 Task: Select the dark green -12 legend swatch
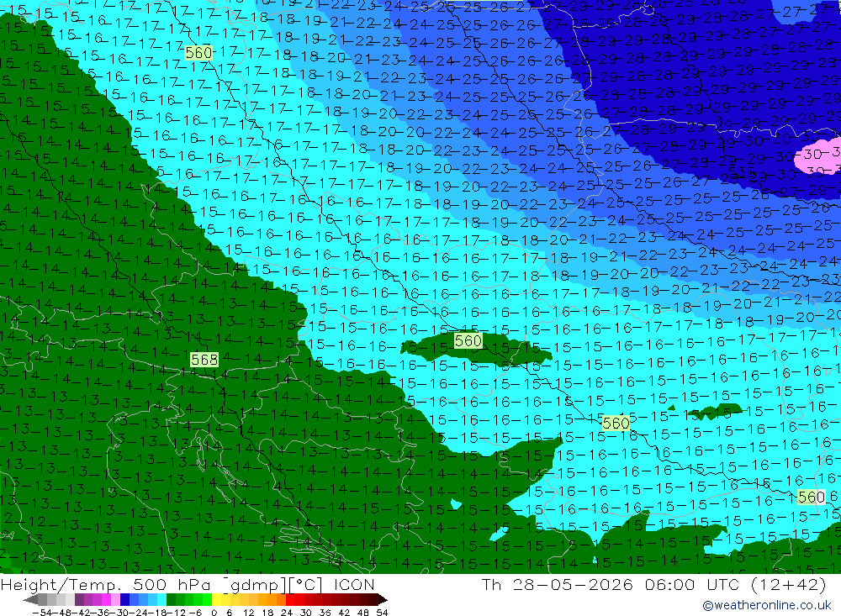coord(171,599)
